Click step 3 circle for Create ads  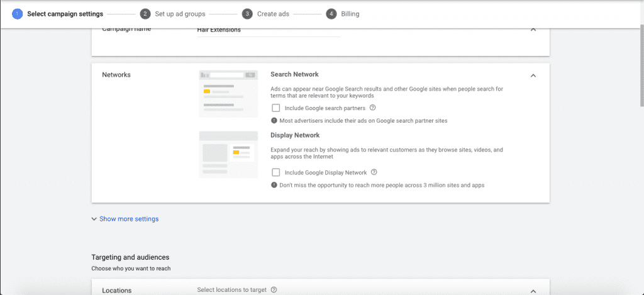pos(247,14)
